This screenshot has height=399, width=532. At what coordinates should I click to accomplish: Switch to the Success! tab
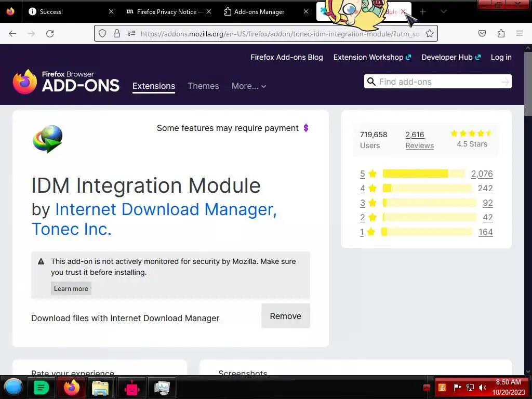point(71,11)
